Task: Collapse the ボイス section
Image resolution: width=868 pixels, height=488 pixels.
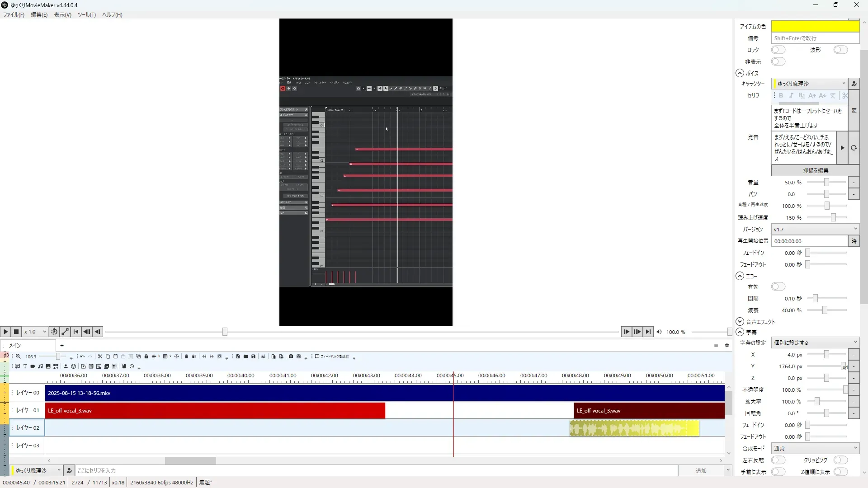Action: [x=740, y=73]
